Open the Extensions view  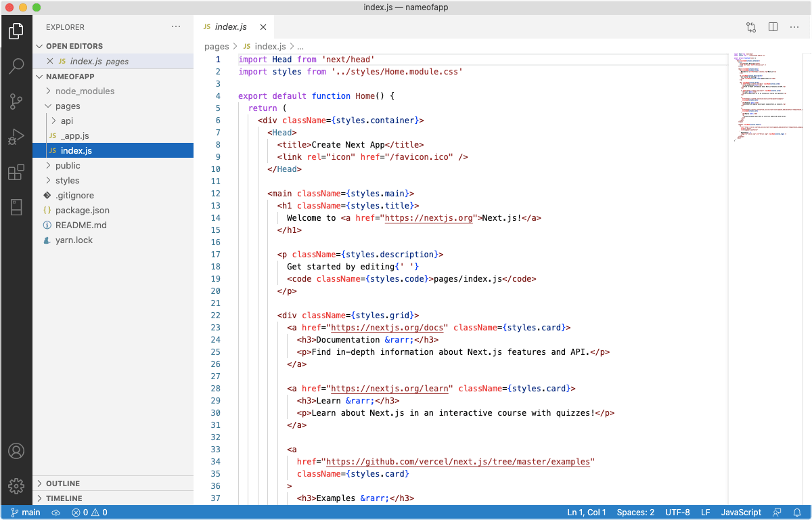pos(16,173)
